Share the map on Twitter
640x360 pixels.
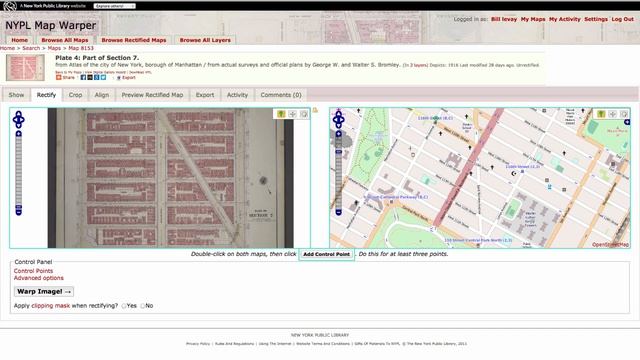tap(103, 77)
